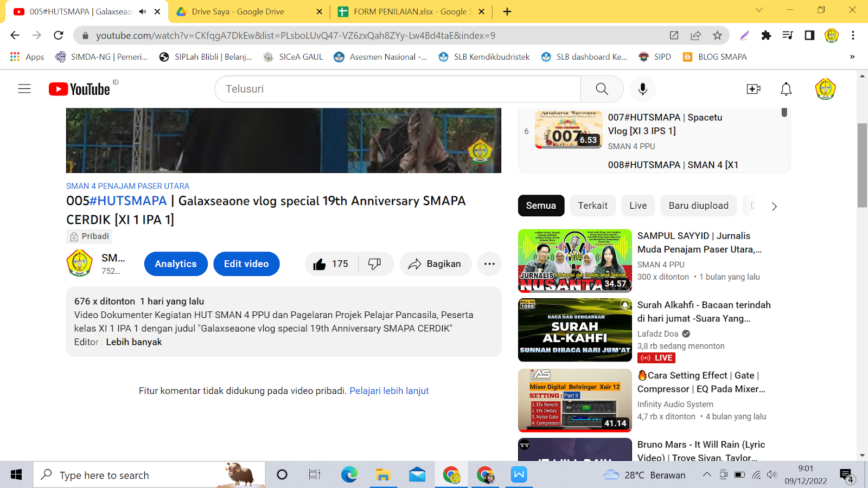Click the Bagikan share button
Screen dimensions: 868x488
[435, 264]
